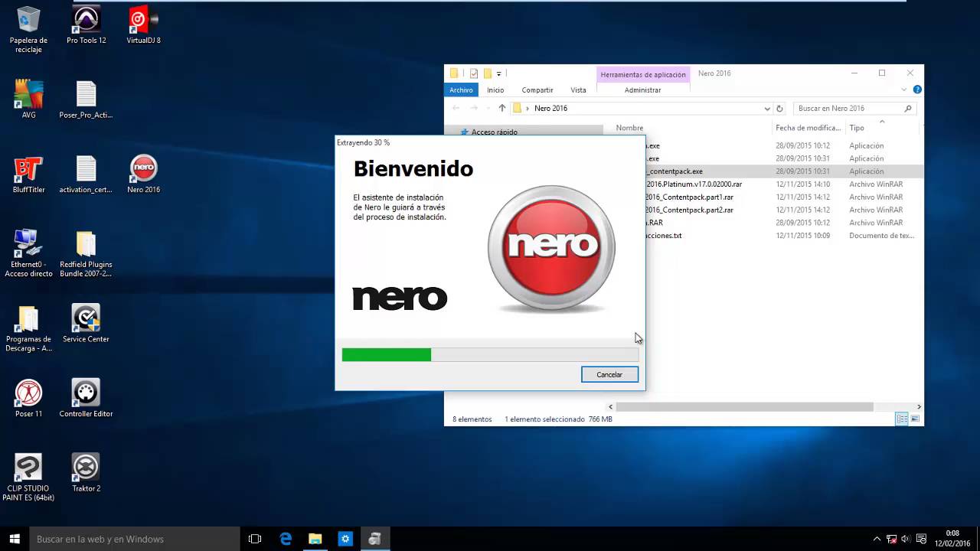Image resolution: width=980 pixels, height=551 pixels.
Task: Expand the path chevron before Nero 2016
Action: pos(528,109)
